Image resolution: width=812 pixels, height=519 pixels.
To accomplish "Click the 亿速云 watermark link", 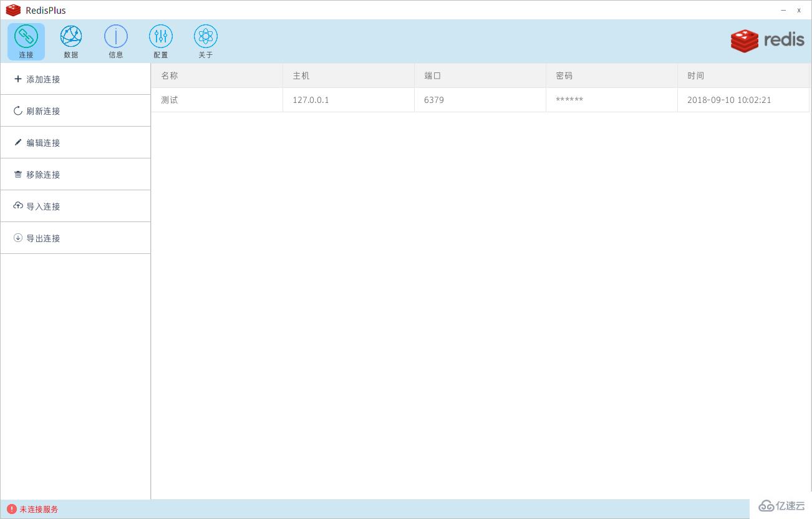I will click(x=781, y=506).
